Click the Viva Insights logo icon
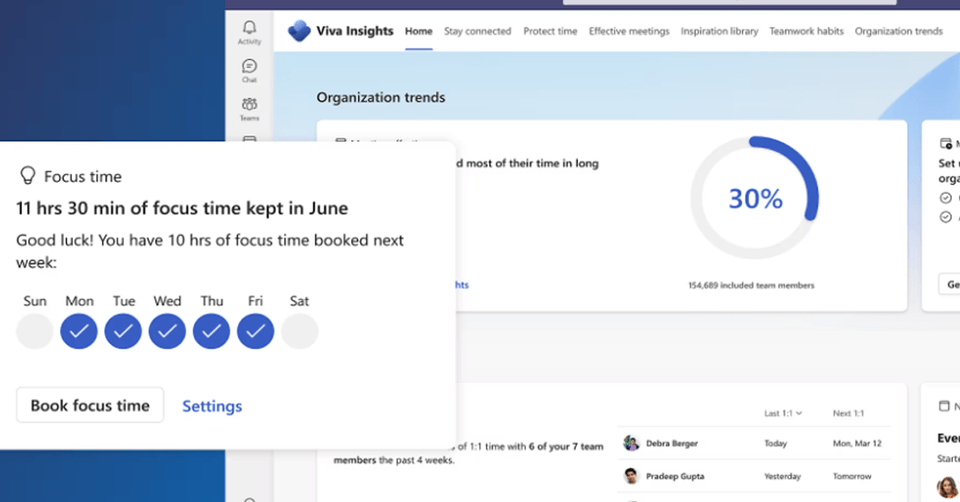Screen dimensions: 960x502 [299, 31]
